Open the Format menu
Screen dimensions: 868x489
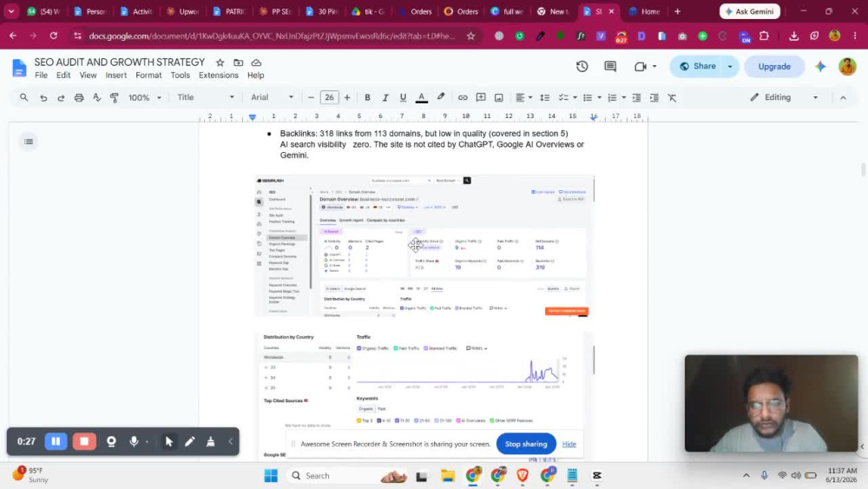click(x=148, y=76)
